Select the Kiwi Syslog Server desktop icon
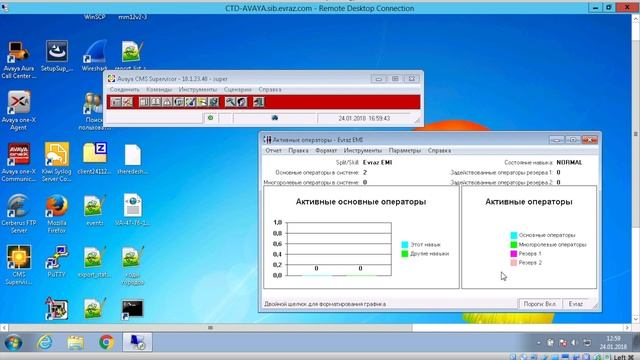Viewport: 640px width, 360px height. click(57, 162)
